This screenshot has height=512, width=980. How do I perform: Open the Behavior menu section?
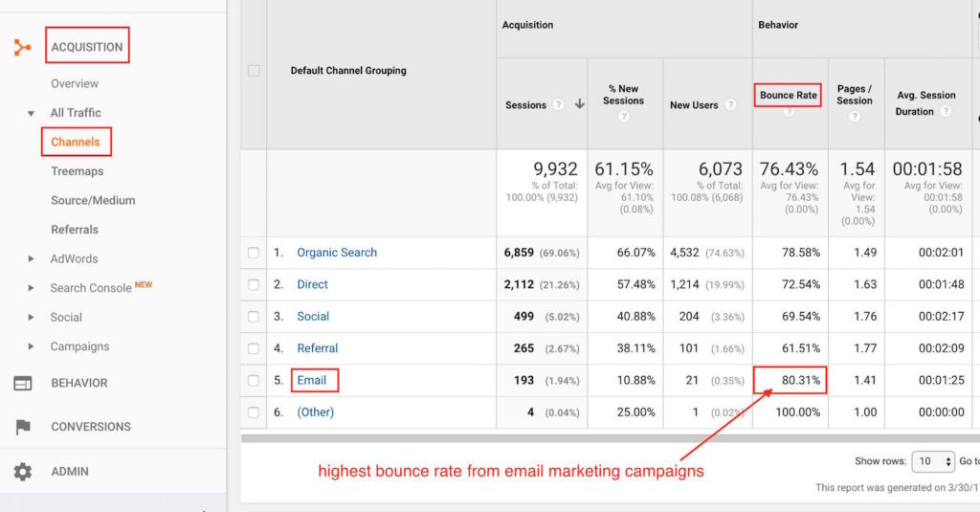click(79, 383)
